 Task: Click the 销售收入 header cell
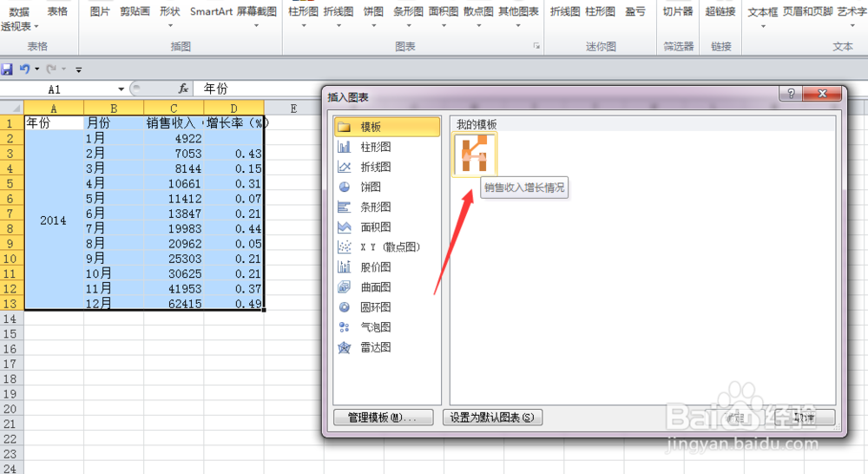174,123
